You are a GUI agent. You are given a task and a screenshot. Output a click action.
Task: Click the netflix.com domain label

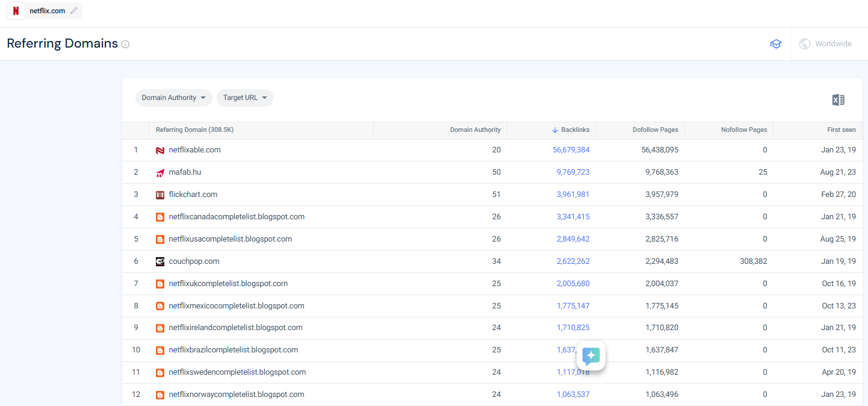[x=47, y=11]
